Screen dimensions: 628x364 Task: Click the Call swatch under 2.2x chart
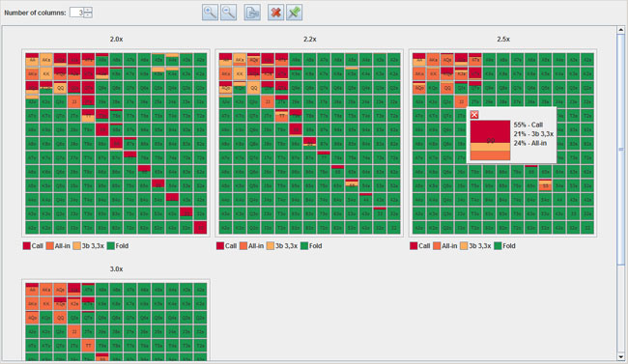[x=220, y=246]
